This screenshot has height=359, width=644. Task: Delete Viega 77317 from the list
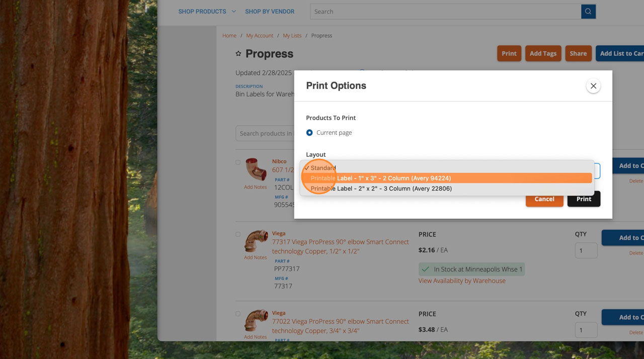pyautogui.click(x=636, y=253)
